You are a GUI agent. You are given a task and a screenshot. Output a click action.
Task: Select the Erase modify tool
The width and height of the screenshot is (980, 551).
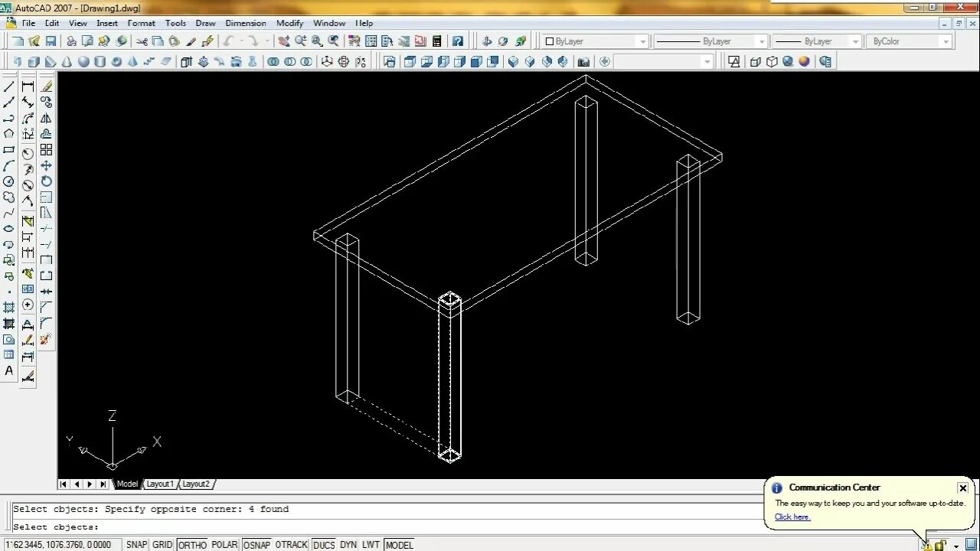click(46, 86)
